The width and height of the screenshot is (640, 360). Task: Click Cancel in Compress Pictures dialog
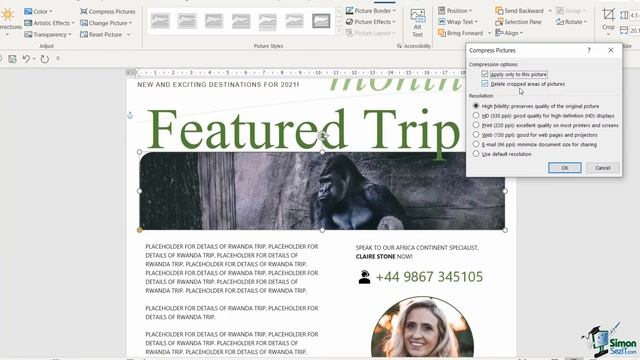[x=602, y=168]
